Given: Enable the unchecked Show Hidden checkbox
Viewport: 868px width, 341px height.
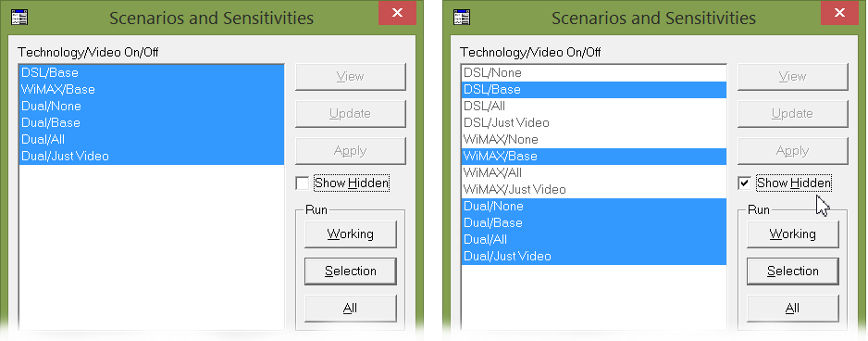Looking at the screenshot, I should (303, 183).
